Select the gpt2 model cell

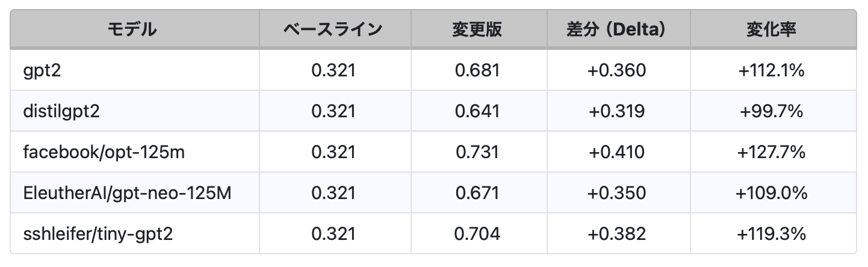tap(43, 70)
